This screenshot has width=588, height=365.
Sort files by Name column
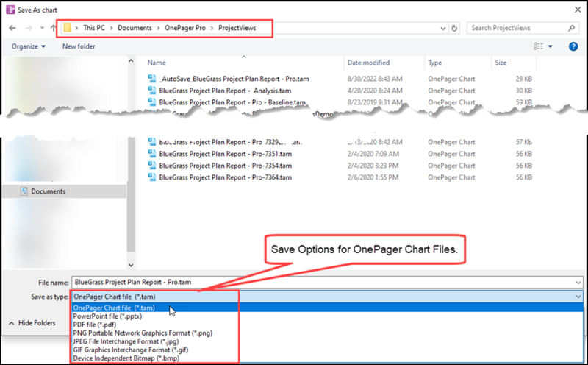(x=157, y=63)
